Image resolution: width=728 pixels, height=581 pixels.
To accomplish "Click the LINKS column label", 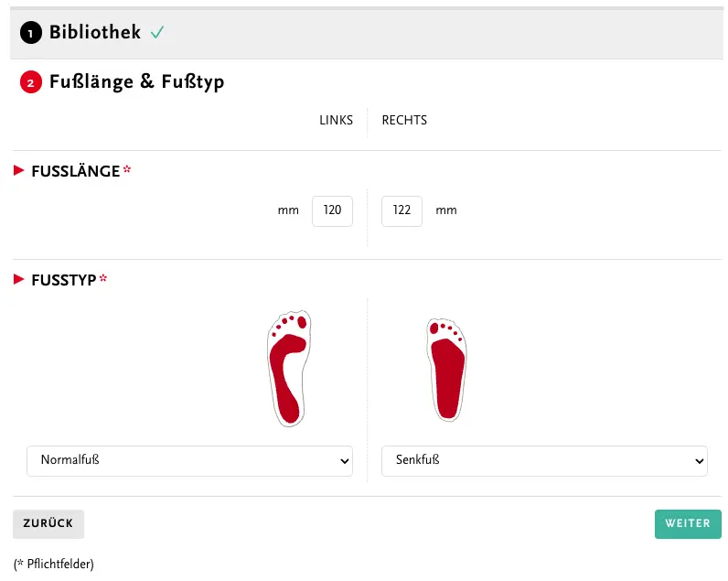I will (336, 121).
